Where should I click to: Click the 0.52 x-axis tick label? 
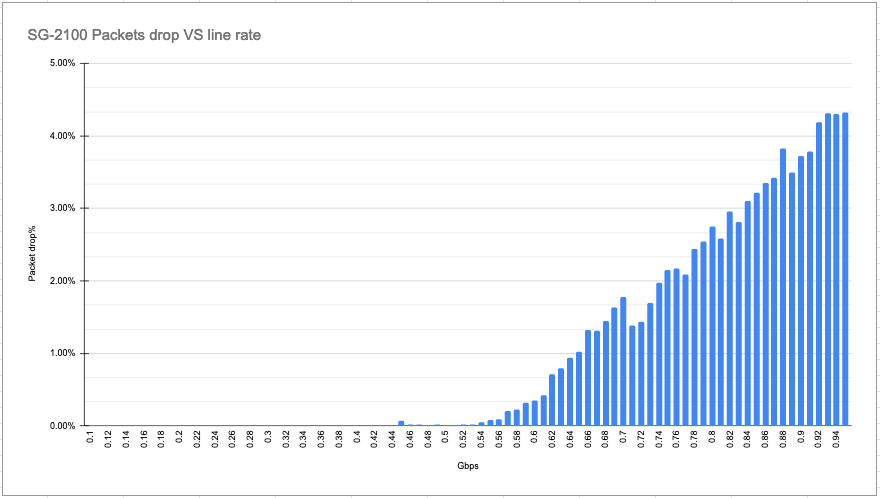463,438
